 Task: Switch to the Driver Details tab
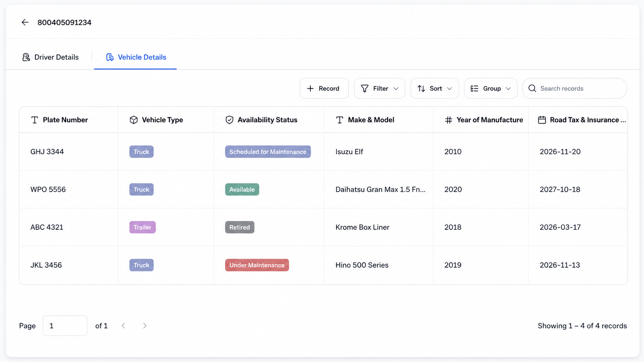(x=50, y=57)
